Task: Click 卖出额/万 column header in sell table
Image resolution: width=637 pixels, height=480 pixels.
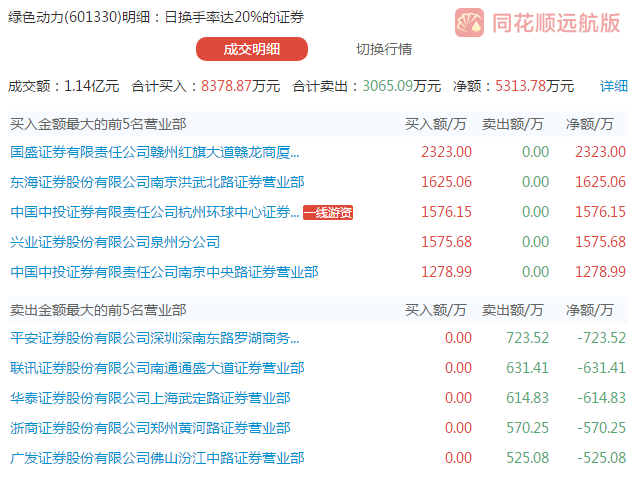Action: point(513,310)
